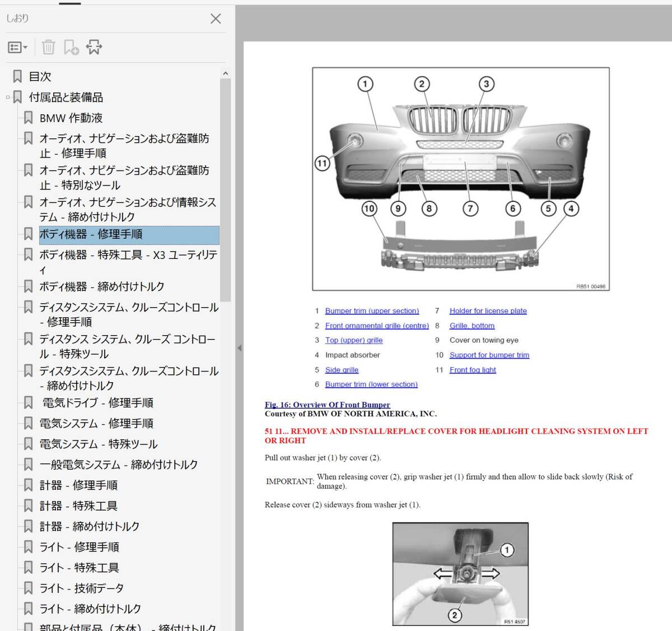The width and height of the screenshot is (672, 631).
Task: Follow the Grille, bottom link
Action: point(472,326)
